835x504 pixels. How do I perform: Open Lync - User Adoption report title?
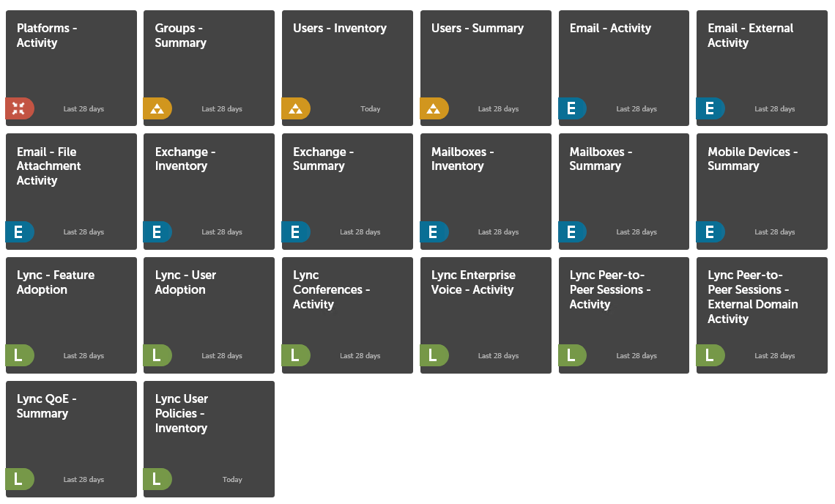click(x=185, y=282)
